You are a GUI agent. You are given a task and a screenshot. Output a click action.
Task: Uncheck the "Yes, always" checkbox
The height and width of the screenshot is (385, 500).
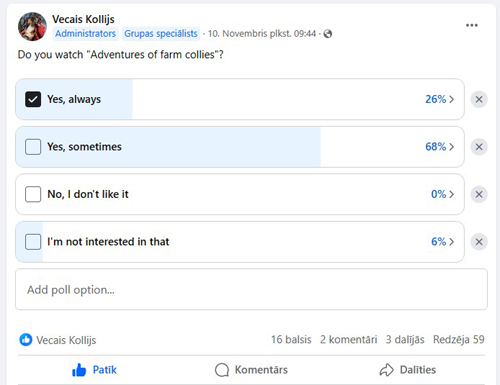(33, 99)
